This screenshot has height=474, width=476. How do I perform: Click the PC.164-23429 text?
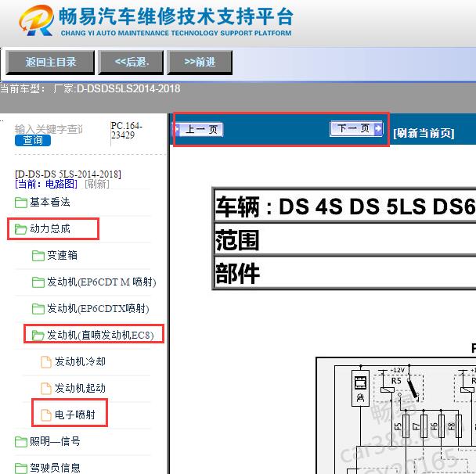(127, 131)
